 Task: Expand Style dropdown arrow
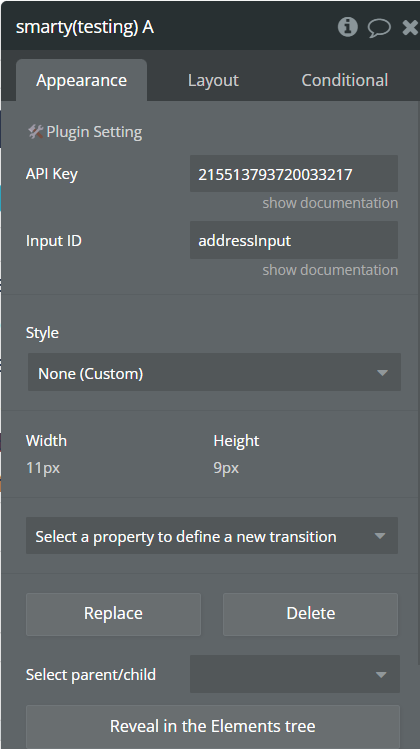[382, 373]
